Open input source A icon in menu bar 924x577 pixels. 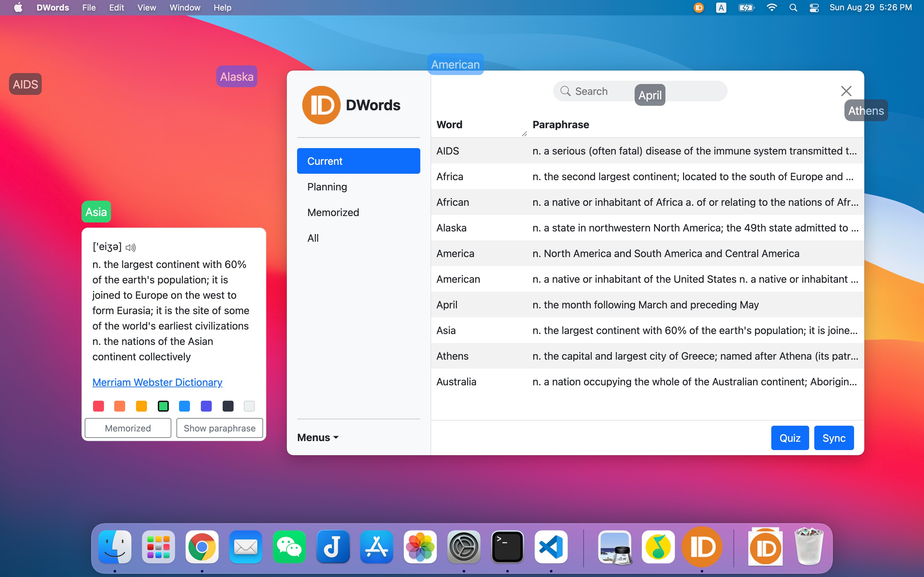pos(721,8)
